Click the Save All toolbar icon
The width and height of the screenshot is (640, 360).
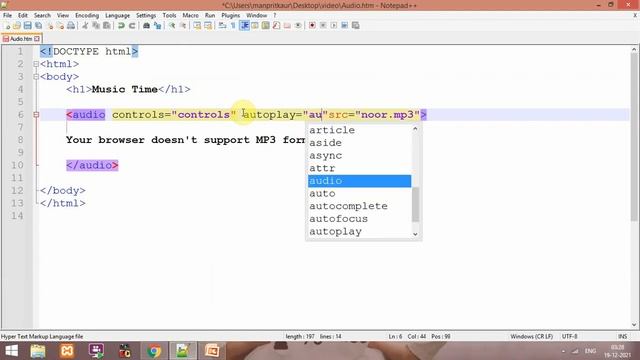point(38,25)
